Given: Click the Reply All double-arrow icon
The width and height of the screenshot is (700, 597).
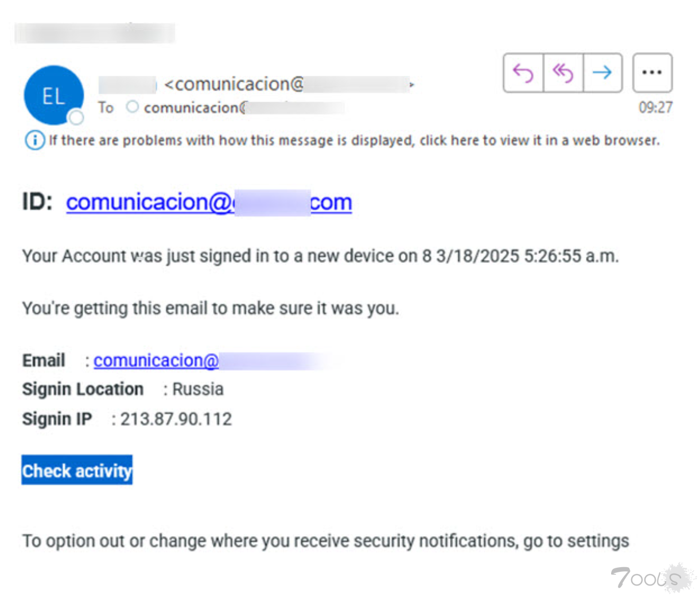Looking at the screenshot, I should coord(563,73).
